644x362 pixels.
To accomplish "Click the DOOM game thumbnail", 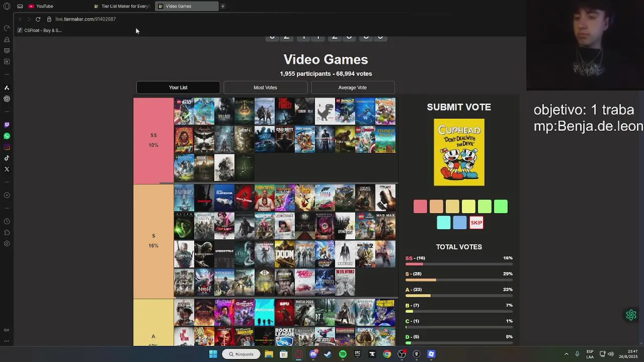I will [284, 254].
